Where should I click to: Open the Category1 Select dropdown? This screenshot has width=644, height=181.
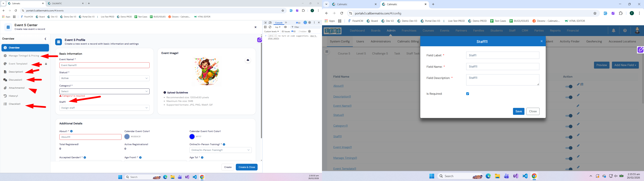(104, 92)
